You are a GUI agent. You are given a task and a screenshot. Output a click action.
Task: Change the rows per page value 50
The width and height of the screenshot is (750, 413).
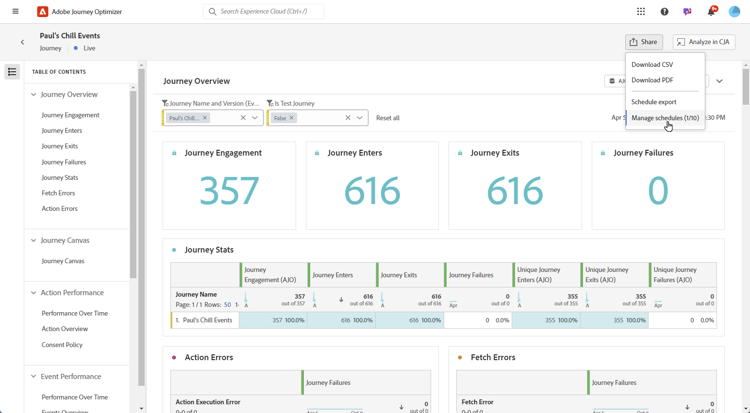pos(228,305)
